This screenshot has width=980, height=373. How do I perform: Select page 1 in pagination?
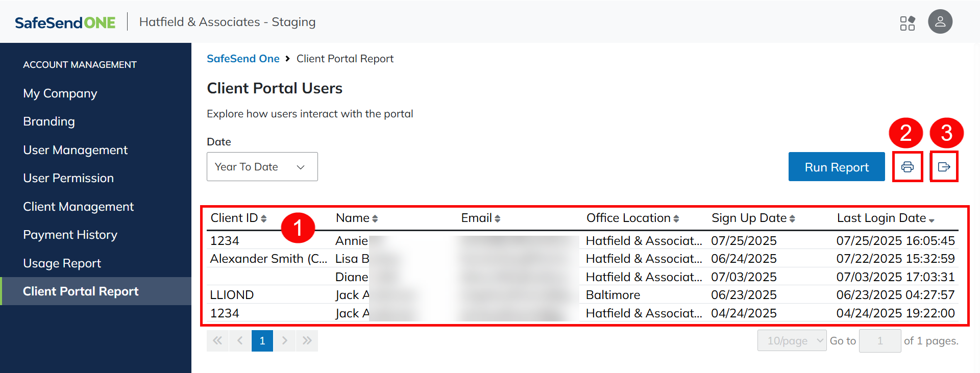pyautogui.click(x=262, y=341)
